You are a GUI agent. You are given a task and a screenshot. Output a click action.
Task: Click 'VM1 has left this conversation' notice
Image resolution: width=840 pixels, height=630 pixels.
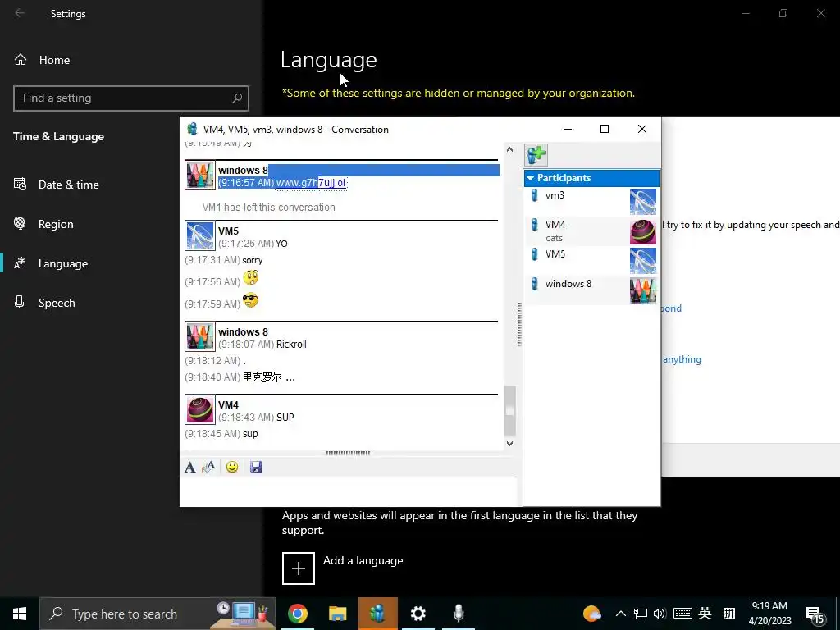[269, 208]
